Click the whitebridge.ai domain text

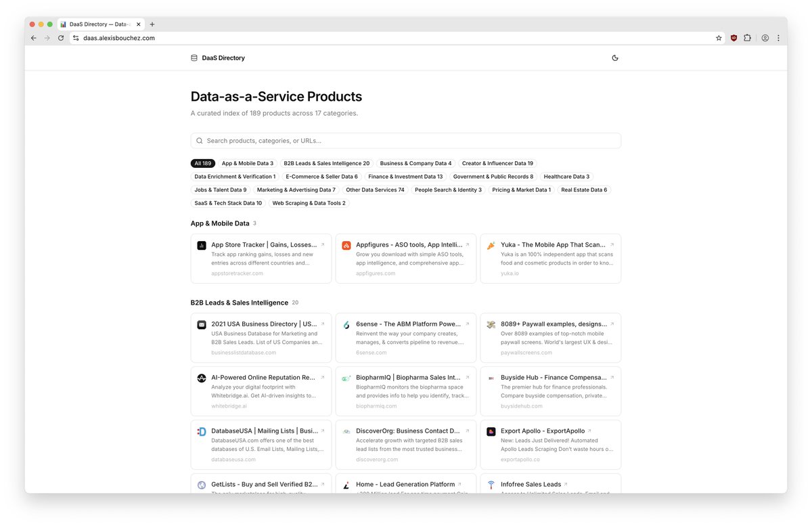(229, 406)
